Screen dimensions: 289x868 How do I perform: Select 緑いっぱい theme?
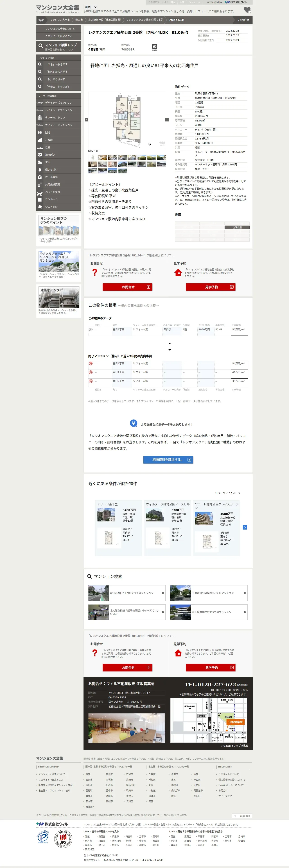pos(59,169)
